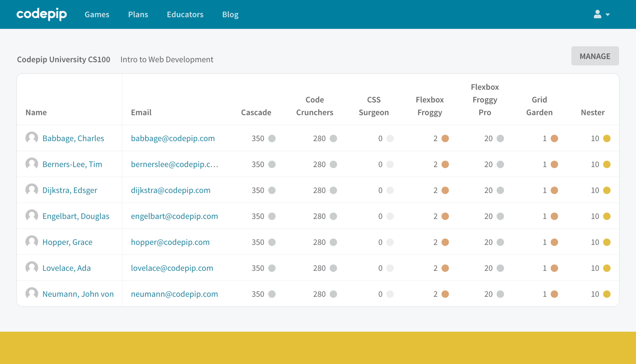This screenshot has width=636, height=364.
Task: Click Douglas Engelbart's avatar
Action: pos(31,216)
